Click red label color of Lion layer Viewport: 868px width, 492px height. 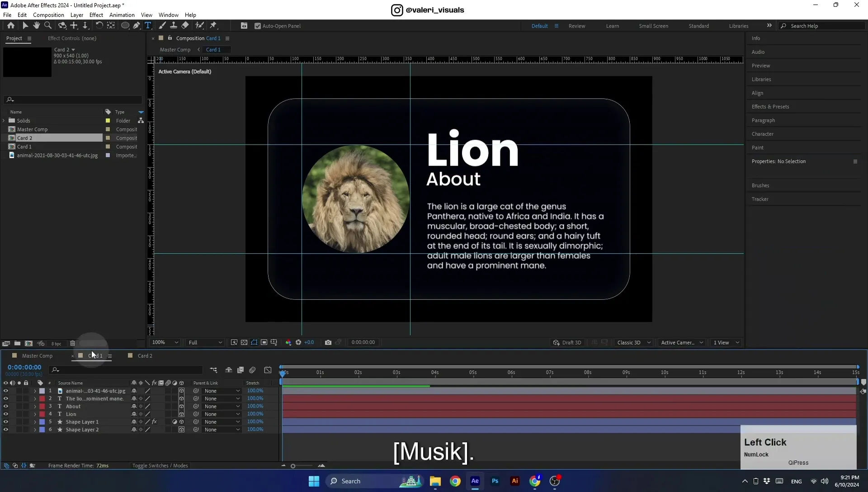click(42, 414)
